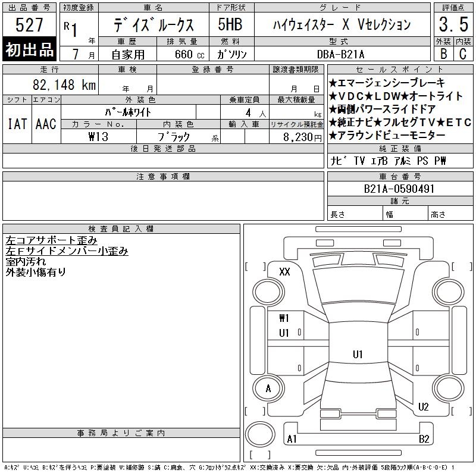Select model code DBA-B21A
The image size is (476, 476).
[x=340, y=54]
